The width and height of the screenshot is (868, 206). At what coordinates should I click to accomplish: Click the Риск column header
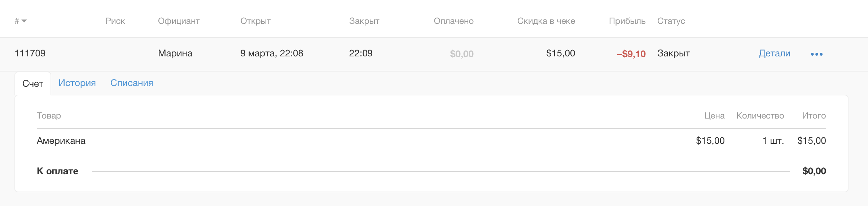pos(115,21)
